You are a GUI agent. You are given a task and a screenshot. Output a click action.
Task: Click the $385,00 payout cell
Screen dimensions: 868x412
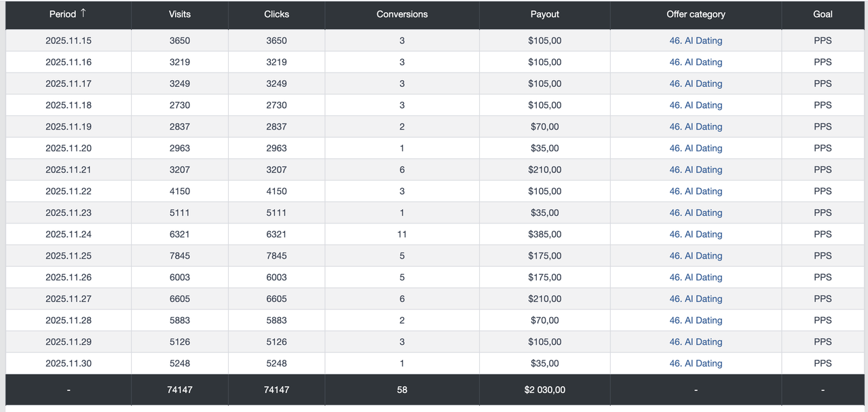545,234
